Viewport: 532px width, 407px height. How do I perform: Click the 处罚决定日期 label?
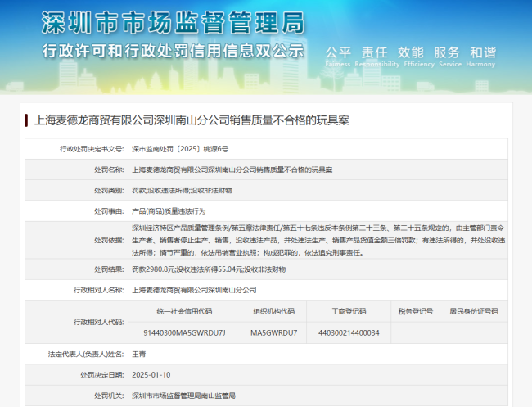[102, 375]
